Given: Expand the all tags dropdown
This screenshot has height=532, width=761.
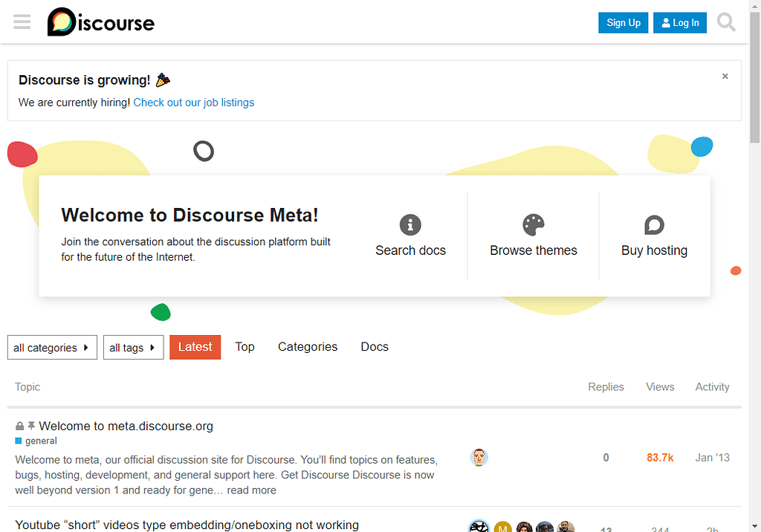Looking at the screenshot, I should 134,348.
